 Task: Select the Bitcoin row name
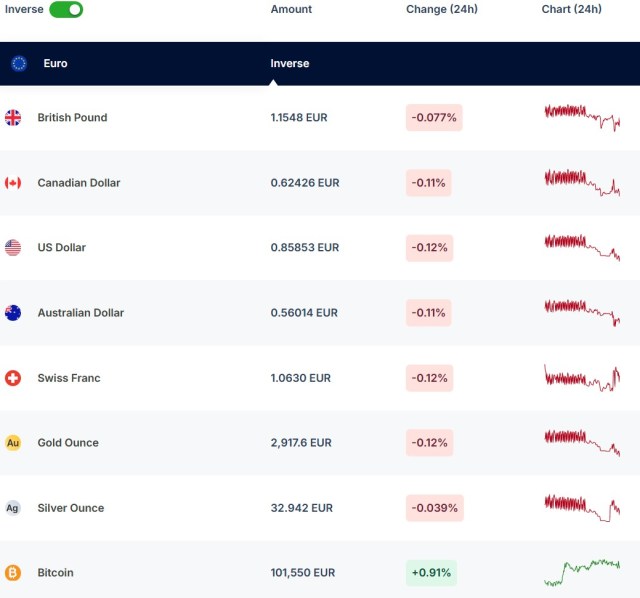(55, 573)
